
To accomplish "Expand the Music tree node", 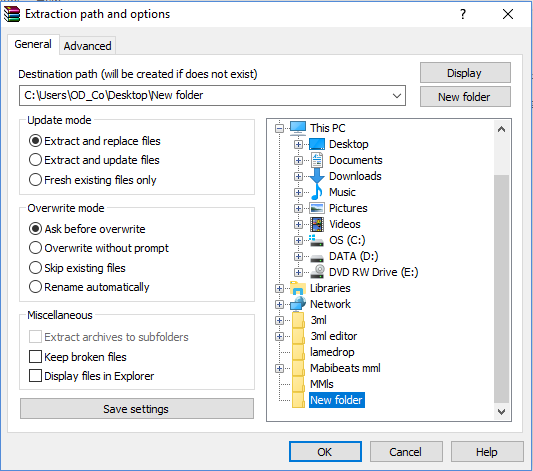I will click(x=298, y=192).
